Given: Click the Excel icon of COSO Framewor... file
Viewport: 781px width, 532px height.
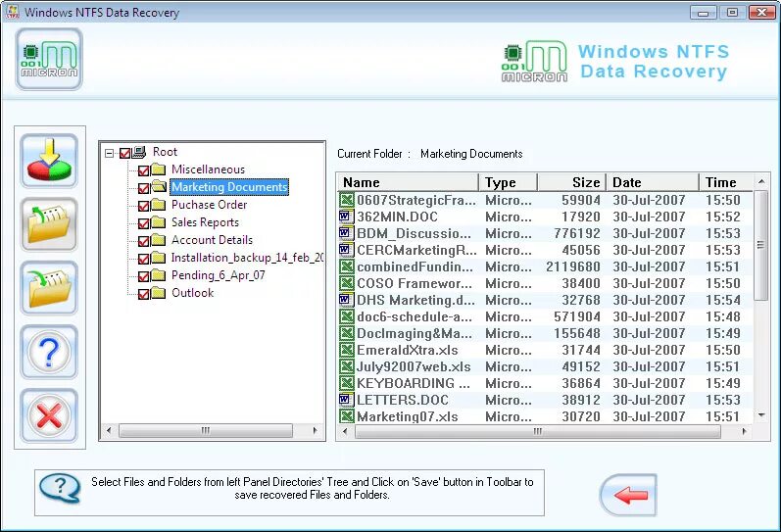Looking at the screenshot, I should 346,283.
